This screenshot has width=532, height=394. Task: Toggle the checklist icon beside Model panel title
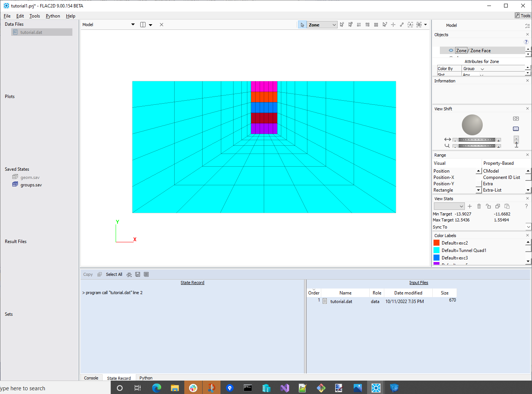(527, 26)
